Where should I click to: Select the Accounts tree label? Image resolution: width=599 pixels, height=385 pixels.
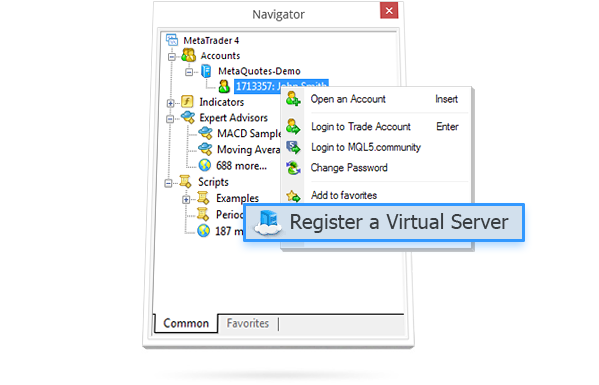pos(220,56)
